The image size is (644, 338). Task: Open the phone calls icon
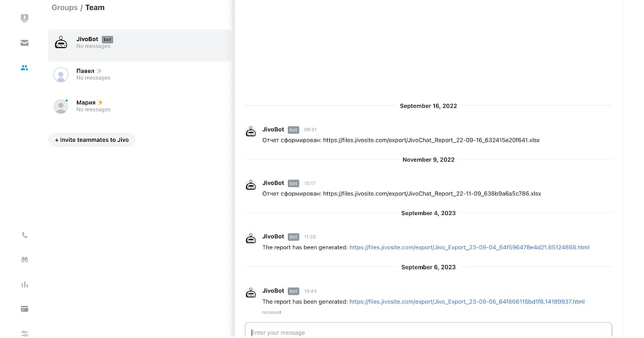coord(24,235)
